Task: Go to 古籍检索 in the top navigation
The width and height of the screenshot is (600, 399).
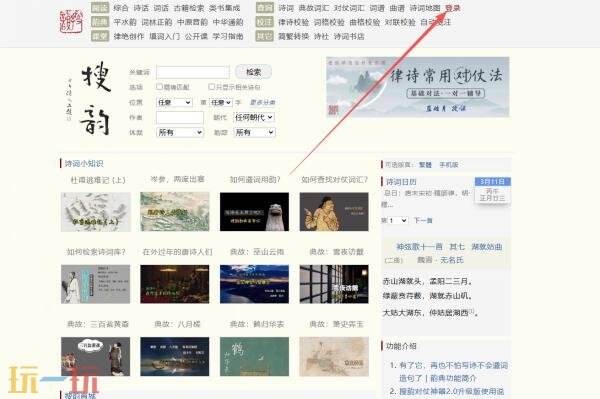Action: 189,8
